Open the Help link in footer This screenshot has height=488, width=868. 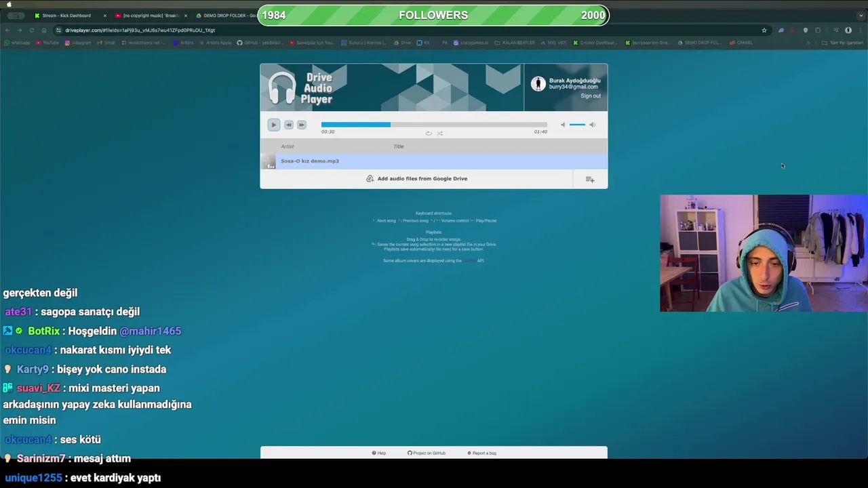click(x=379, y=453)
